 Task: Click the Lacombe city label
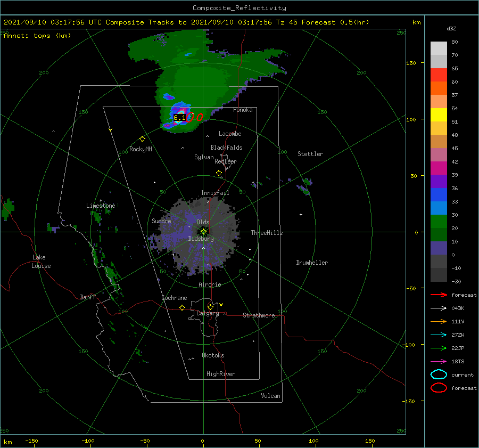point(230,134)
